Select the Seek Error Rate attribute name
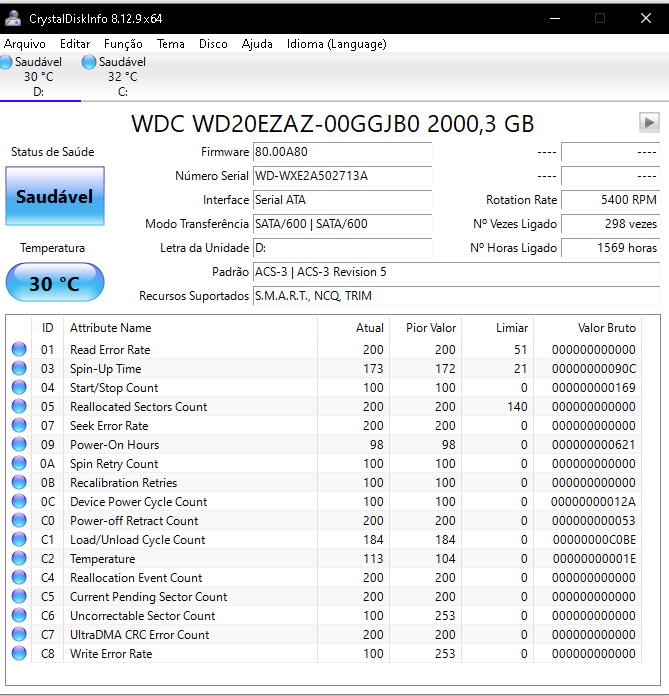The width and height of the screenshot is (669, 696). click(109, 426)
